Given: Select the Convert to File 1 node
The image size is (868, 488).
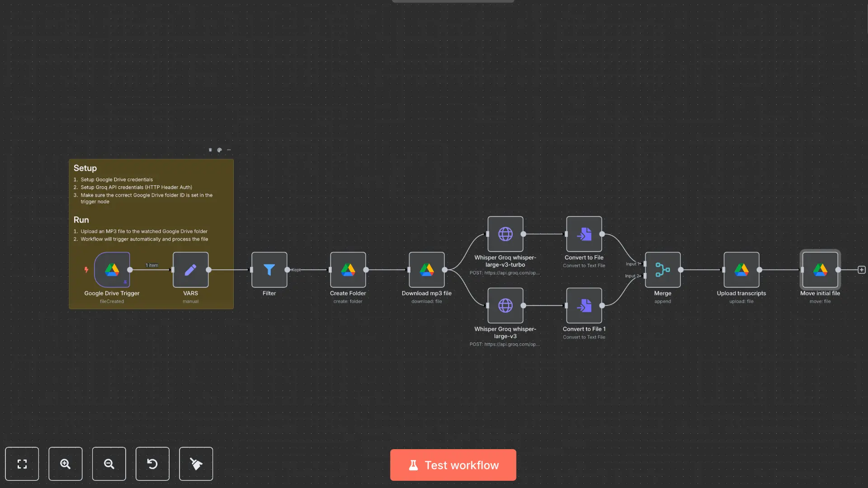Looking at the screenshot, I should point(584,306).
